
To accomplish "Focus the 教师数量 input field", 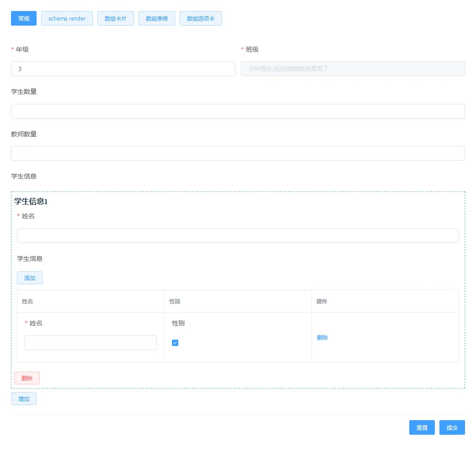I will point(238,153).
